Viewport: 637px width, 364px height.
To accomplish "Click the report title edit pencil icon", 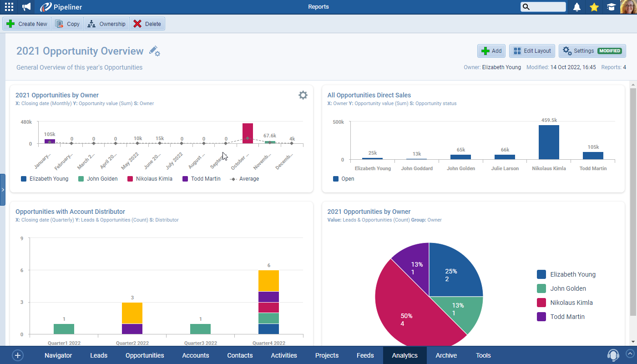I will pos(155,51).
